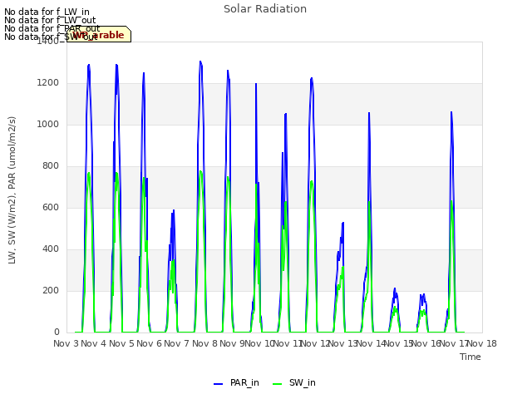Click the y-axis label LW, SW, PAR
This screenshot has width=532, height=399.
(12, 190)
